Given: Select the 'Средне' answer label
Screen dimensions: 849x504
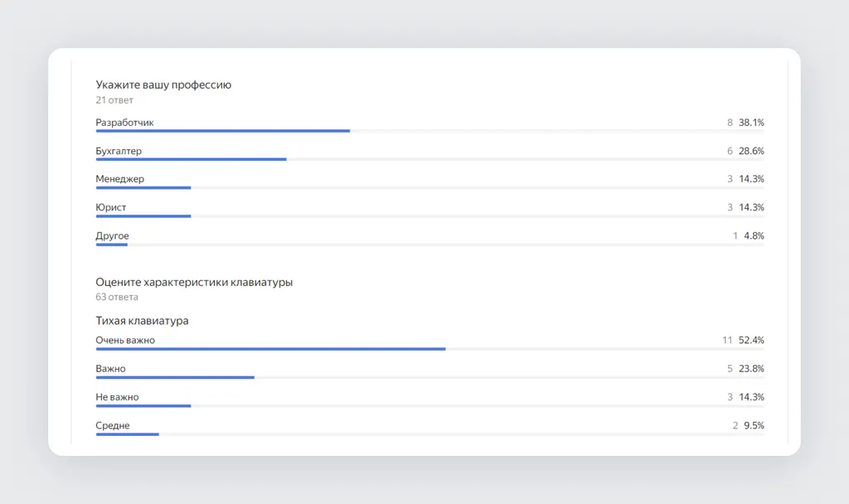Looking at the screenshot, I should pyautogui.click(x=113, y=425).
